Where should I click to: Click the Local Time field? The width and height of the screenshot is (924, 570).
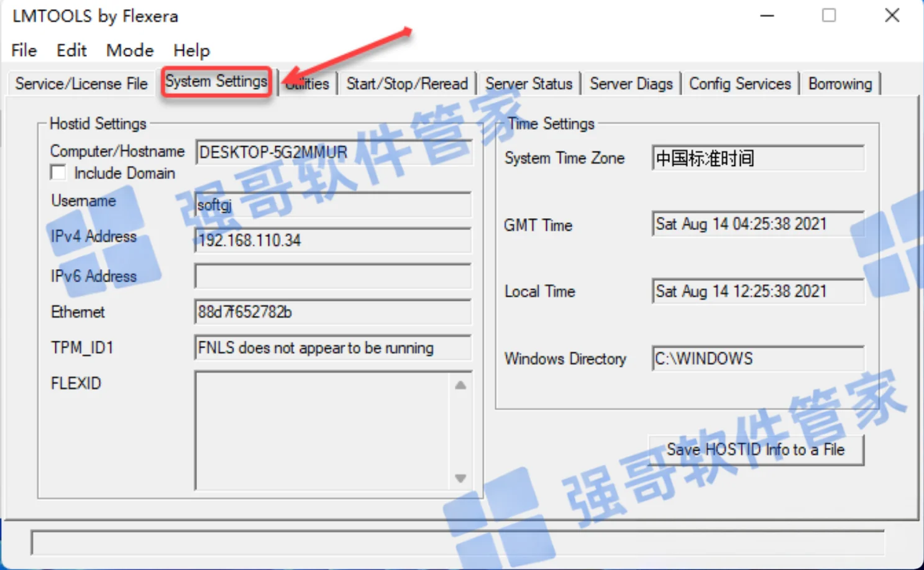758,291
